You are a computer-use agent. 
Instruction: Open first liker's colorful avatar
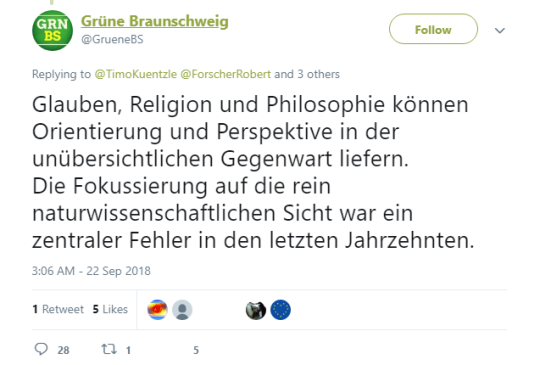(157, 310)
